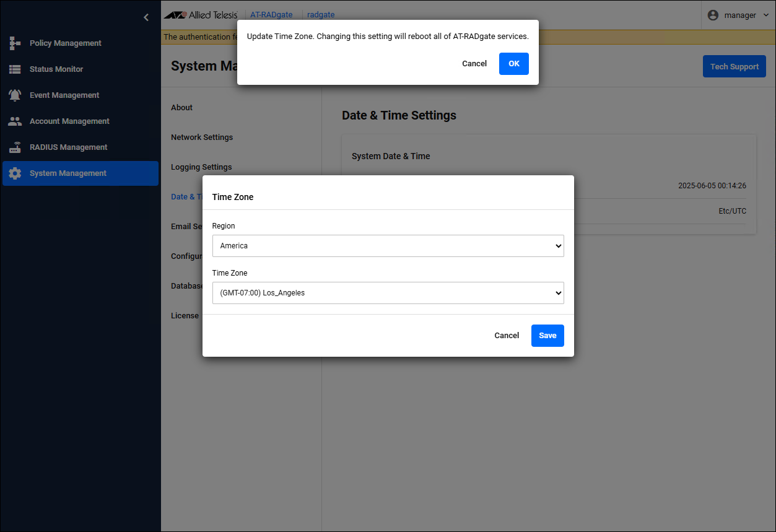The width and height of the screenshot is (776, 532).
Task: Open the Time Zone dropdown showing Los_Angeles
Action: click(x=388, y=293)
